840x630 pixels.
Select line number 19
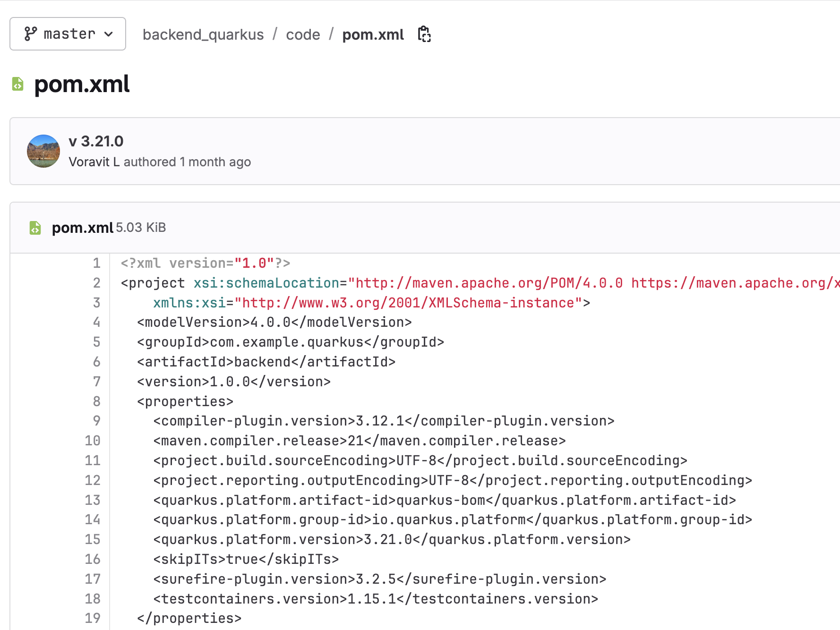pyautogui.click(x=93, y=618)
